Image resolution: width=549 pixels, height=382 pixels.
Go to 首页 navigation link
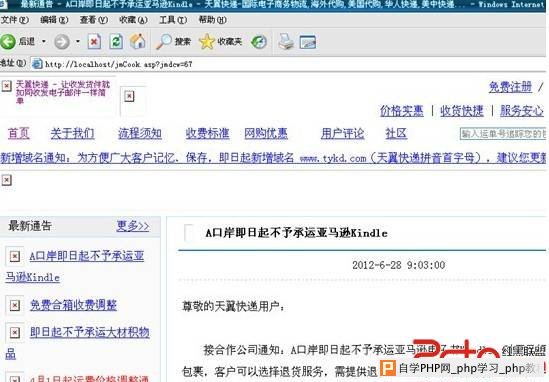(x=19, y=133)
